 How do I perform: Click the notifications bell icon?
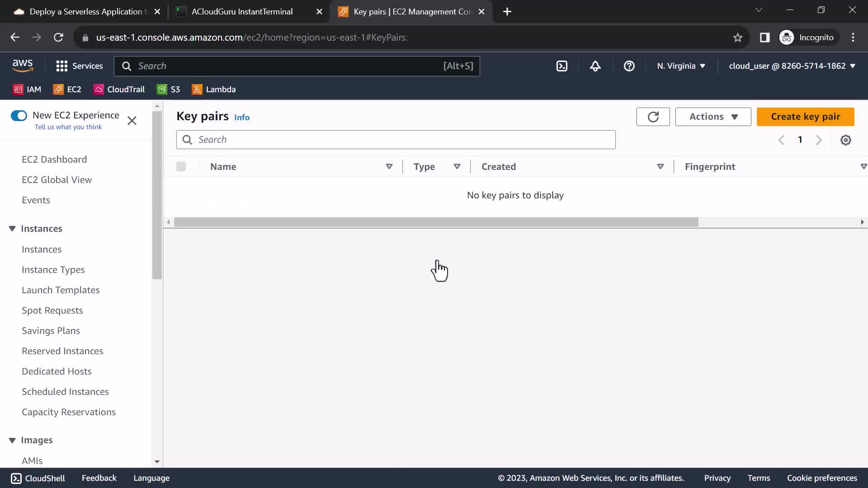click(595, 66)
